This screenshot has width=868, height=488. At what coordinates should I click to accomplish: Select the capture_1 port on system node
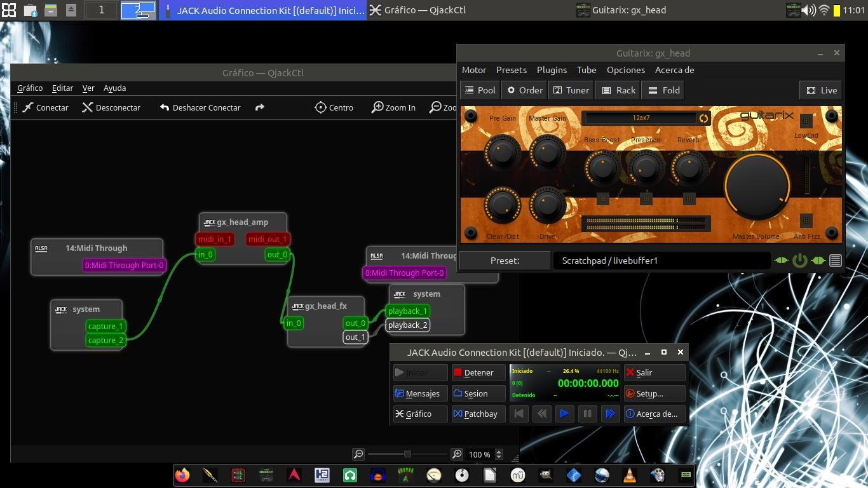105,326
